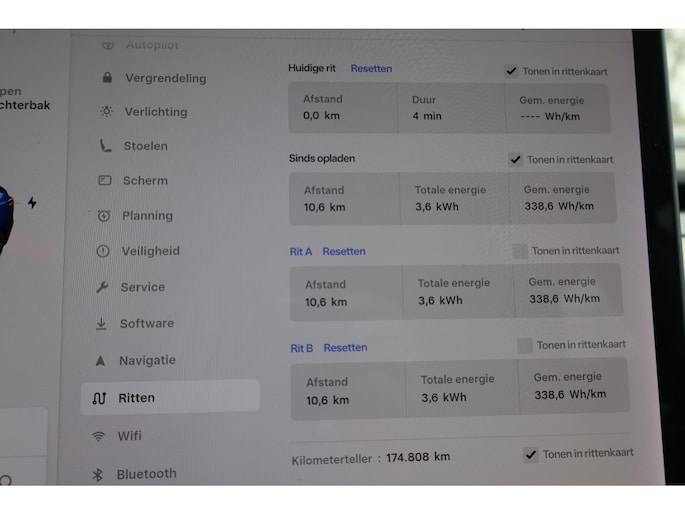The width and height of the screenshot is (685, 514).
Task: Uncheck Tonen in rittenkaart for Sinds opladen
Action: (x=516, y=160)
